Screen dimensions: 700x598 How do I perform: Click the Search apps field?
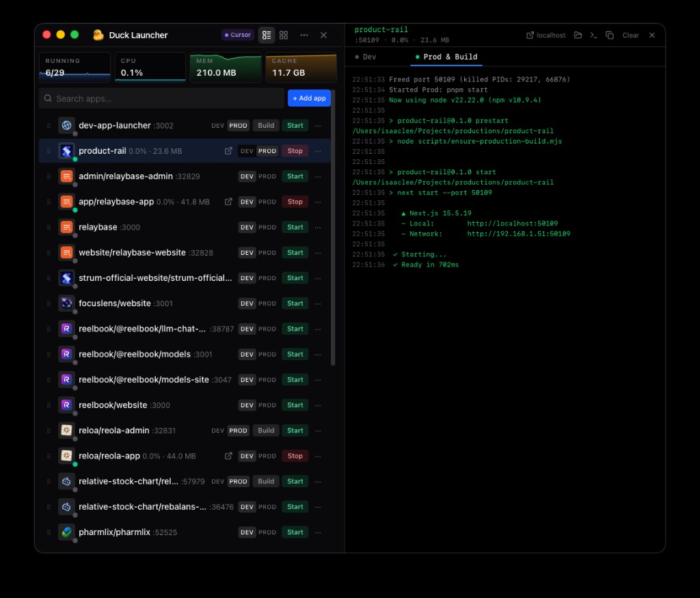(161, 98)
